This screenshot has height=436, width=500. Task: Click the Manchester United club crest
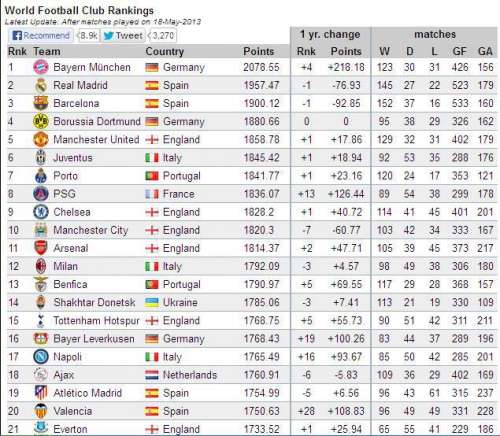[41, 140]
